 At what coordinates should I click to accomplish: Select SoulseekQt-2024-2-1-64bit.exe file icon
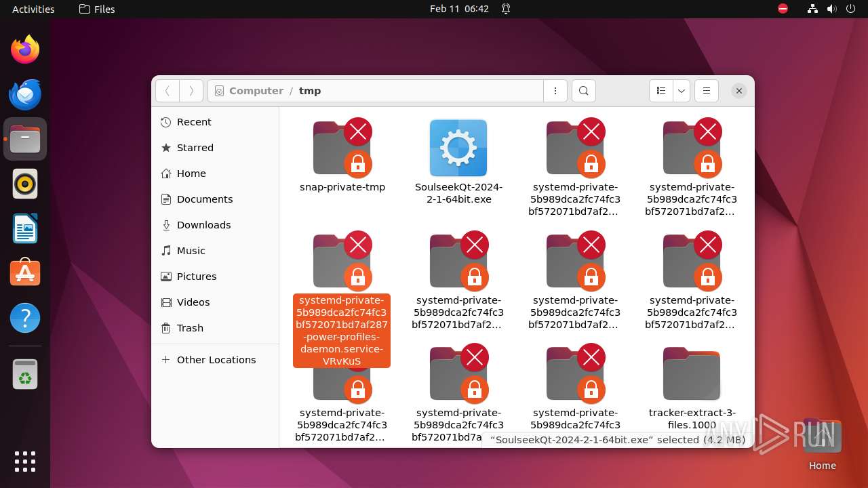(458, 148)
